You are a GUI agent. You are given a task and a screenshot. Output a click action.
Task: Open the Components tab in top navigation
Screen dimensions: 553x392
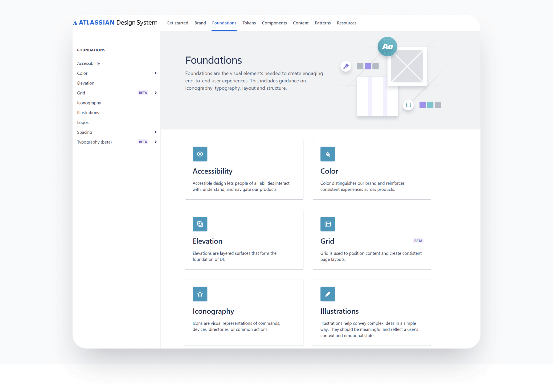[x=274, y=23]
